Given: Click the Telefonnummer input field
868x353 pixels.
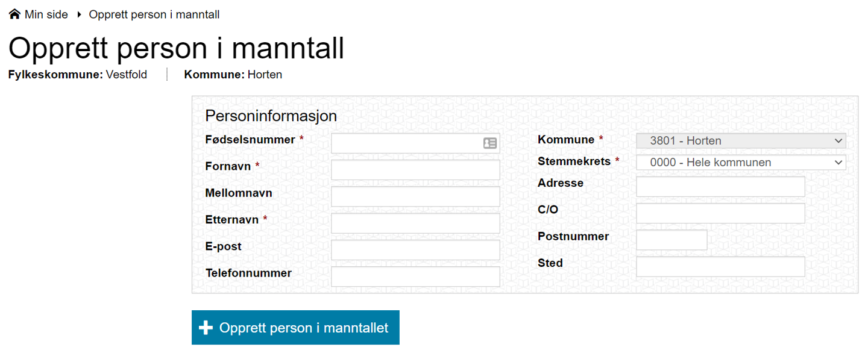Looking at the screenshot, I should pos(415,276).
